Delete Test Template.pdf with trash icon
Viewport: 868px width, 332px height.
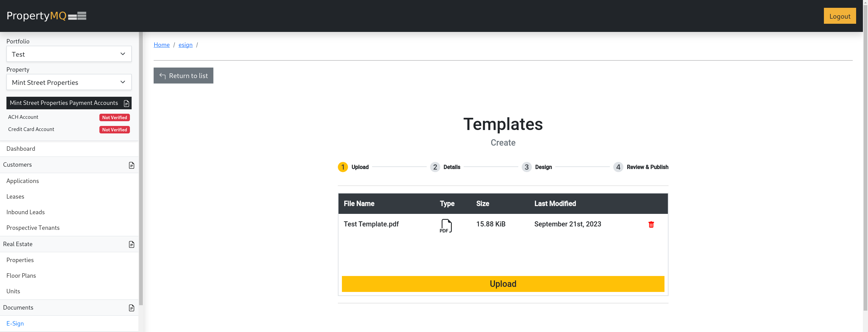tap(651, 224)
